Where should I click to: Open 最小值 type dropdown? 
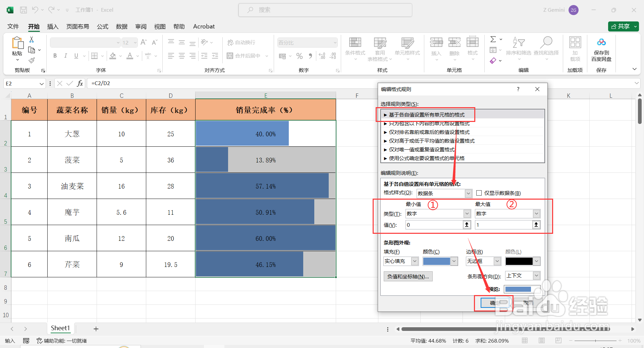[x=438, y=214]
